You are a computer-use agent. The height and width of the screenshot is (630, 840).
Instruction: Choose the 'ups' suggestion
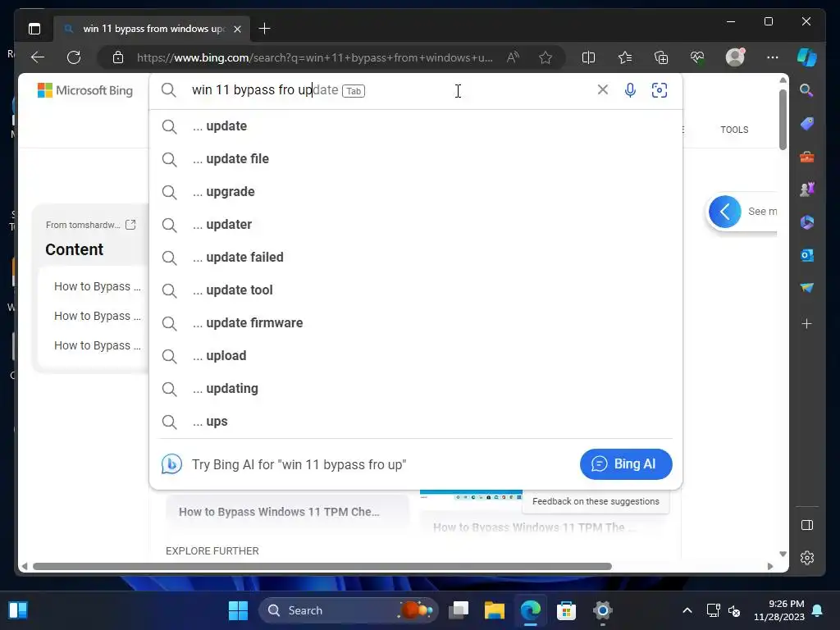click(x=416, y=422)
